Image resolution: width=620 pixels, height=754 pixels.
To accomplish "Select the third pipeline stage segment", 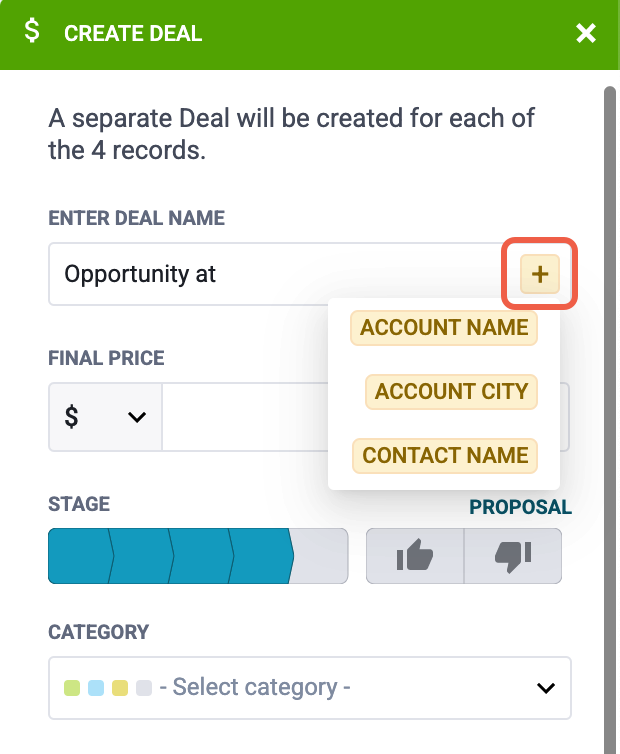I will pos(200,556).
